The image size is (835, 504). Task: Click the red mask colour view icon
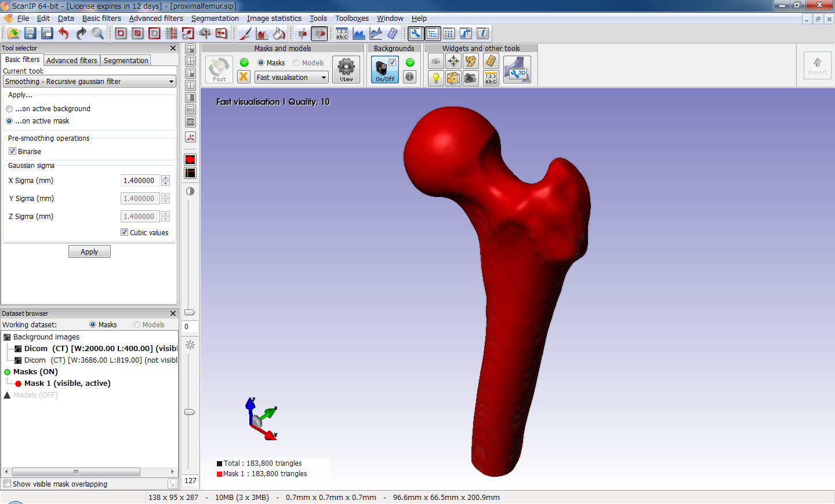tap(190, 159)
